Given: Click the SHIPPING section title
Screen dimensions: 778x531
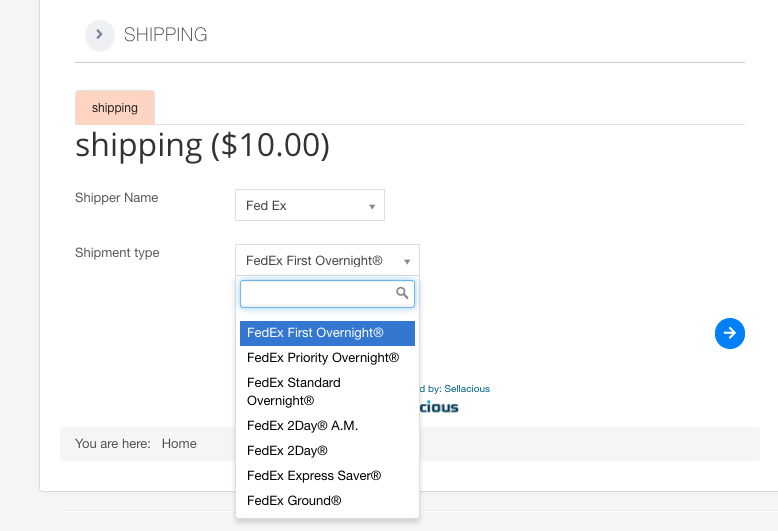Looking at the screenshot, I should coord(165,35).
